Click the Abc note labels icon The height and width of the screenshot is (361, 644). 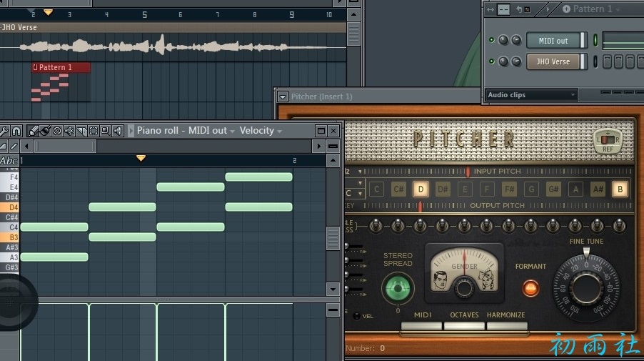(x=9, y=161)
